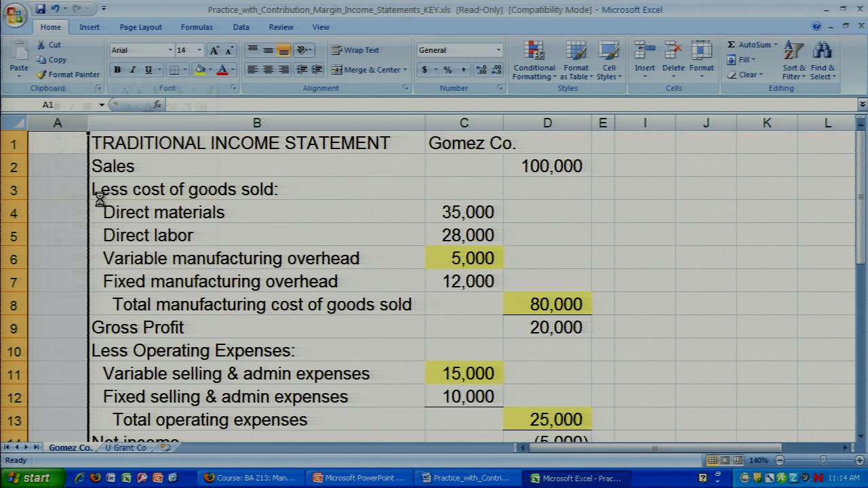The height and width of the screenshot is (488, 868).
Task: Open Conditional Formatting in Styles group
Action: click(534, 61)
